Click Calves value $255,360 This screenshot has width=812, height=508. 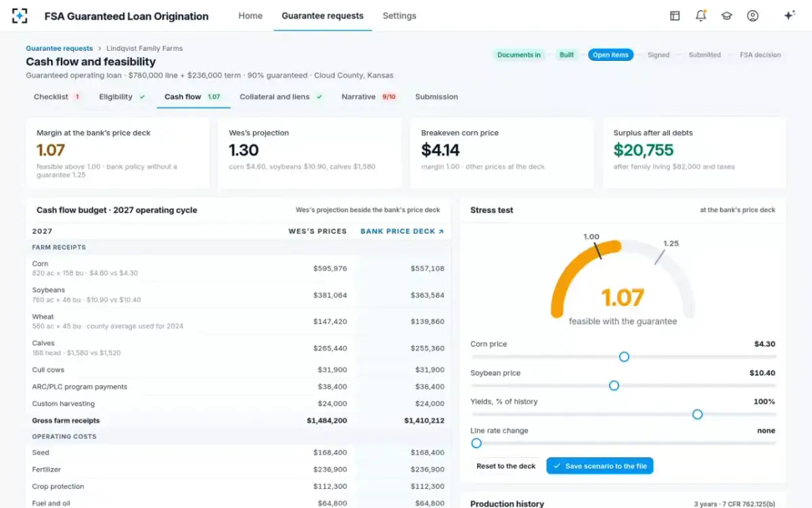pyautogui.click(x=427, y=348)
